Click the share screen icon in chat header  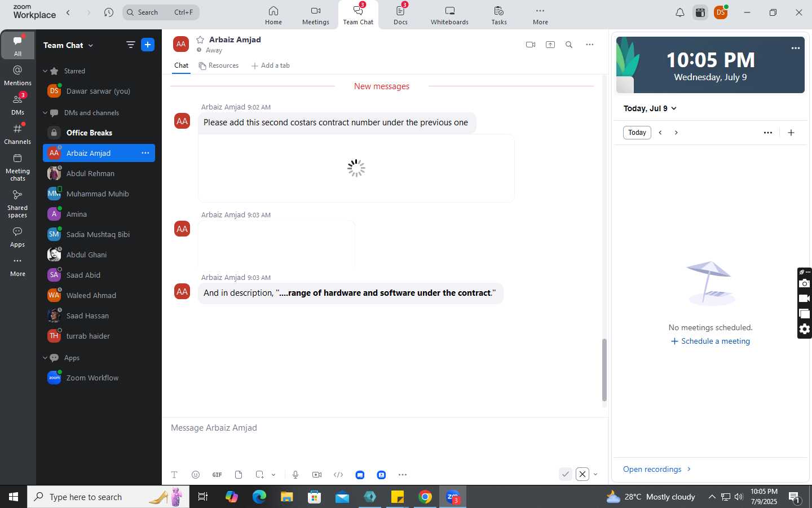point(550,45)
